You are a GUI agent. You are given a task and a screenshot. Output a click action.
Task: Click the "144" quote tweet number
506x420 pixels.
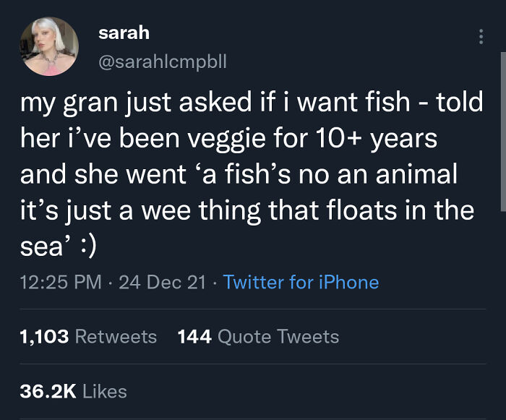coord(194,337)
